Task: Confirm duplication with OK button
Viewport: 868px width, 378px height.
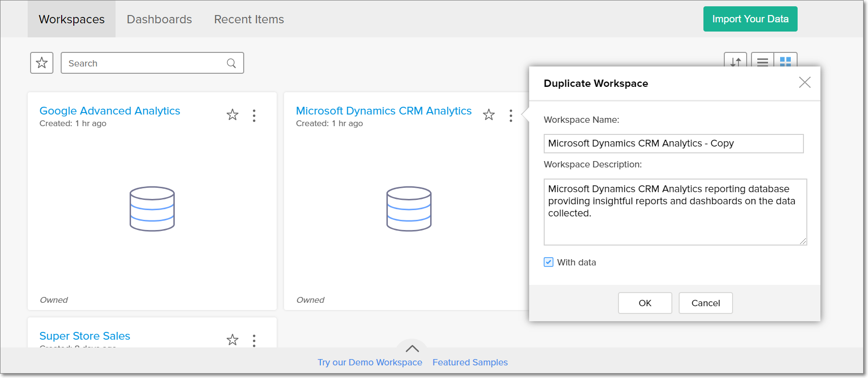Action: click(645, 303)
